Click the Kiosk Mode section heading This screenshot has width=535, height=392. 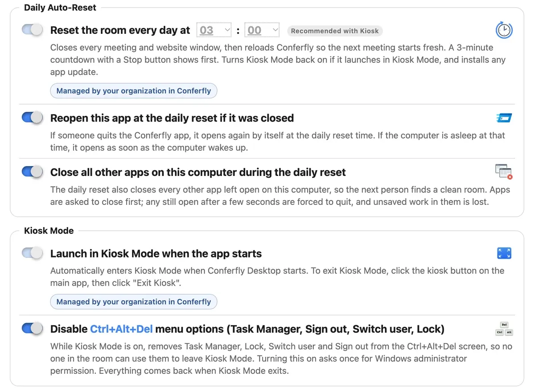[49, 231]
